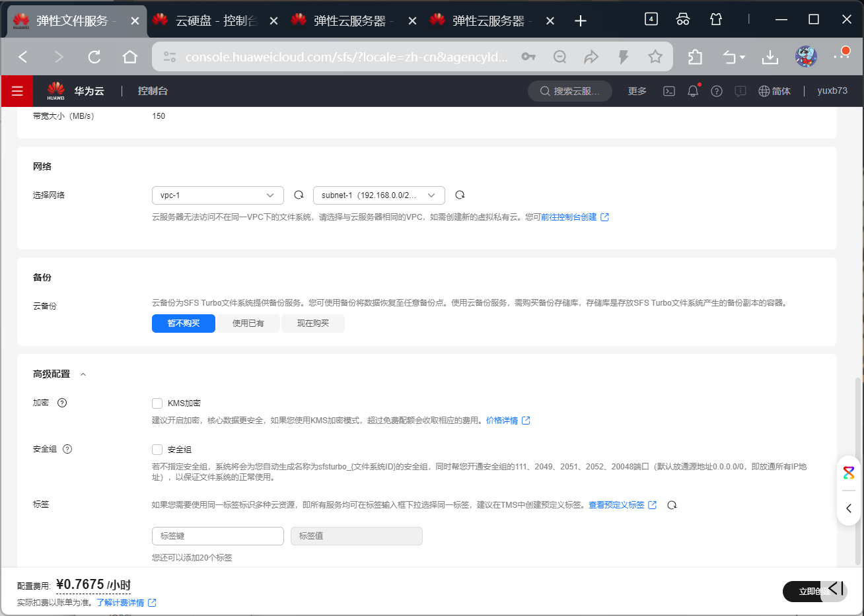Open the browser extensions puzzle icon

(x=695, y=57)
